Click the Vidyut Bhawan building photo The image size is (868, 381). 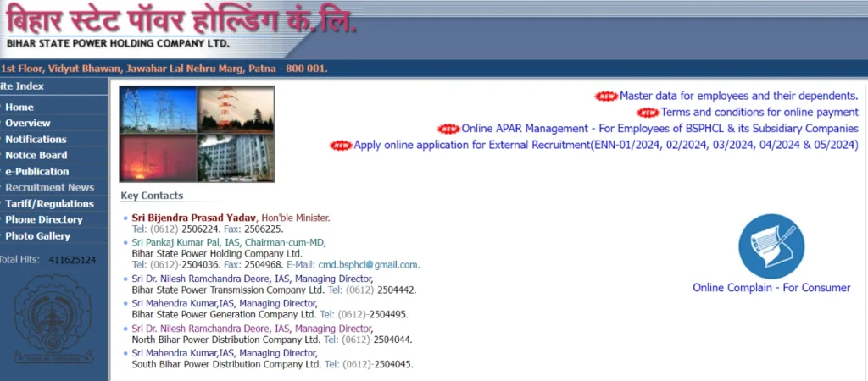coord(236,157)
